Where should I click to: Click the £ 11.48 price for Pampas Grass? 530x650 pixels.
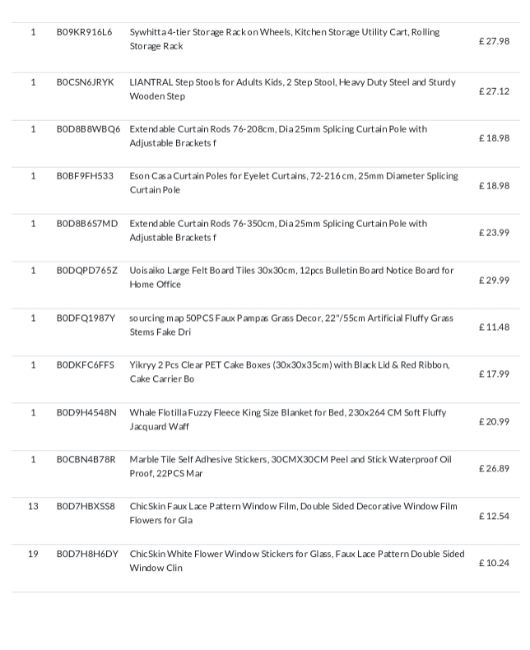tap(494, 327)
